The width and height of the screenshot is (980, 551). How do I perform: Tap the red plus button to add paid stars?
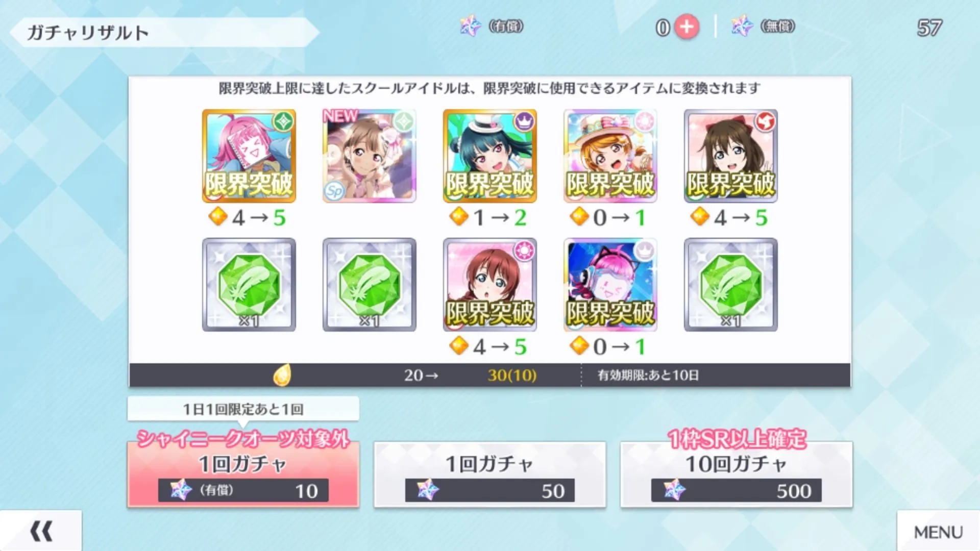(687, 27)
